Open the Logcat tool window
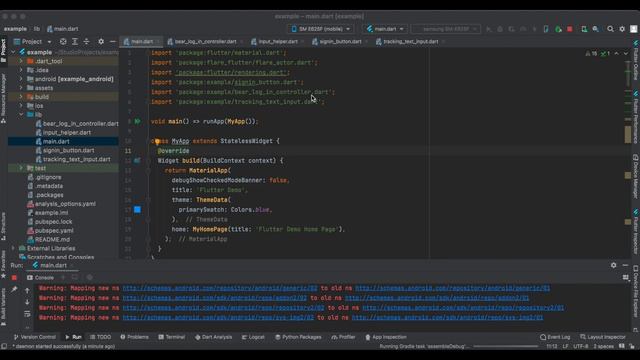This screenshot has width=640, height=360. [x=253, y=337]
